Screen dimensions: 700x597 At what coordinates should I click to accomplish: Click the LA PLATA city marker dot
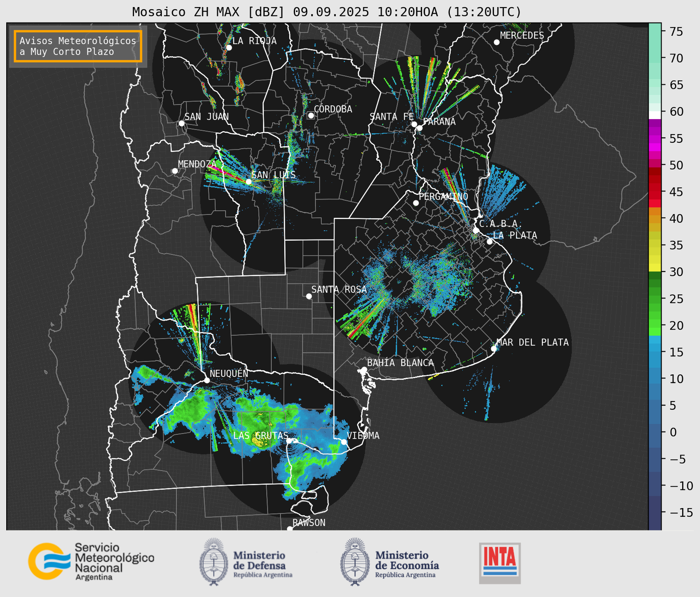click(x=490, y=242)
